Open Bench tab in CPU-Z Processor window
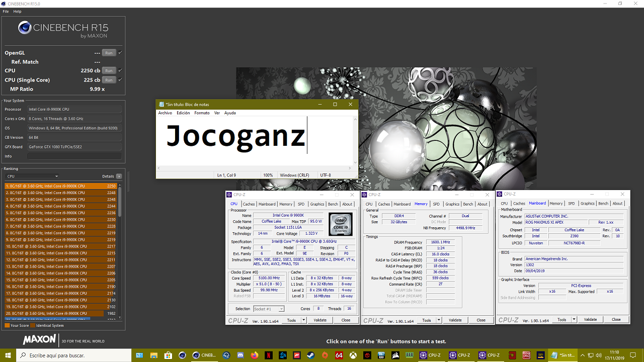Image resolution: width=644 pixels, height=362 pixels. click(333, 204)
